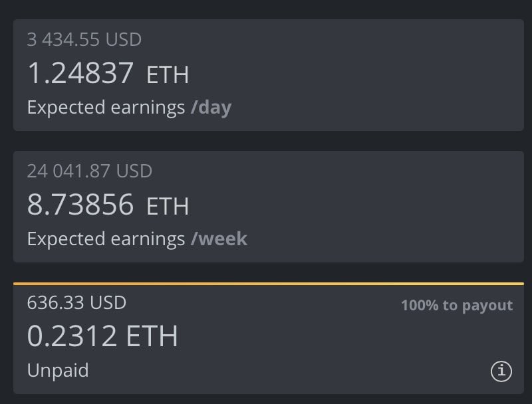
Task: Select the 8.73856 ETH weekly earnings value
Action: tap(108, 205)
